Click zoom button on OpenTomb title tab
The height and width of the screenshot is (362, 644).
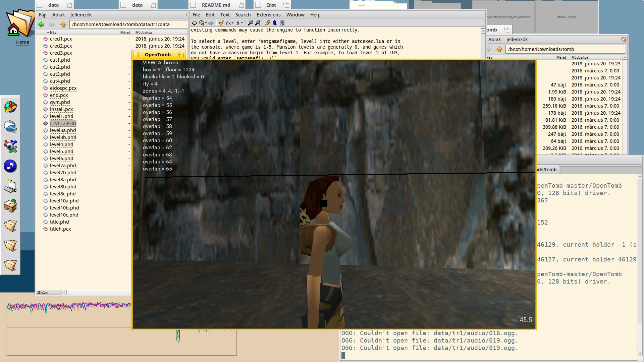181,54
